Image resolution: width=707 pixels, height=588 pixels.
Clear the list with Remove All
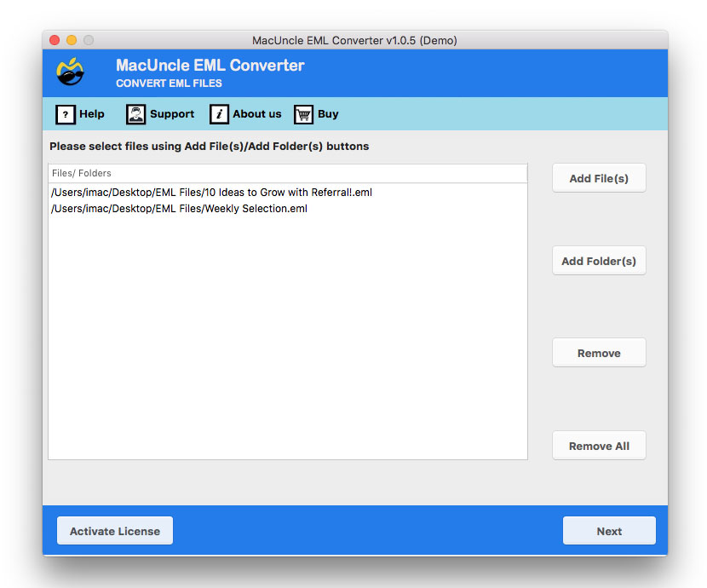(x=599, y=445)
